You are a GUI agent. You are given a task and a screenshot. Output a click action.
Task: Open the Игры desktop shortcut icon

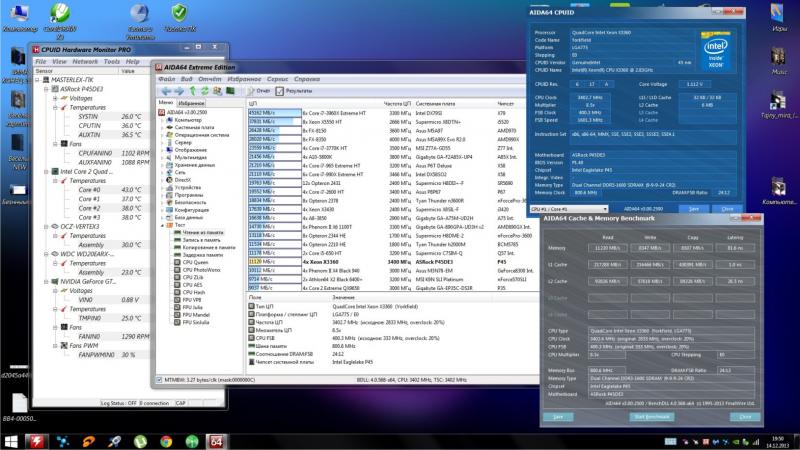778,17
